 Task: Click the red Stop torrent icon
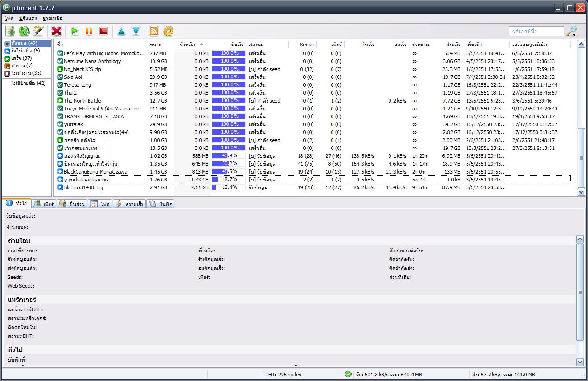pyautogui.click(x=103, y=31)
